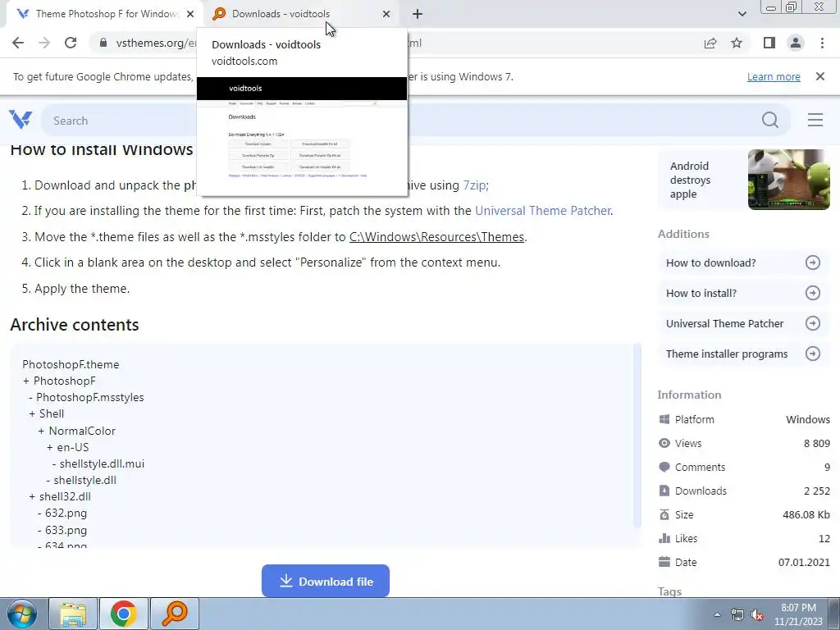Open the Learn more link
This screenshot has height=630, width=840.
coord(774,76)
